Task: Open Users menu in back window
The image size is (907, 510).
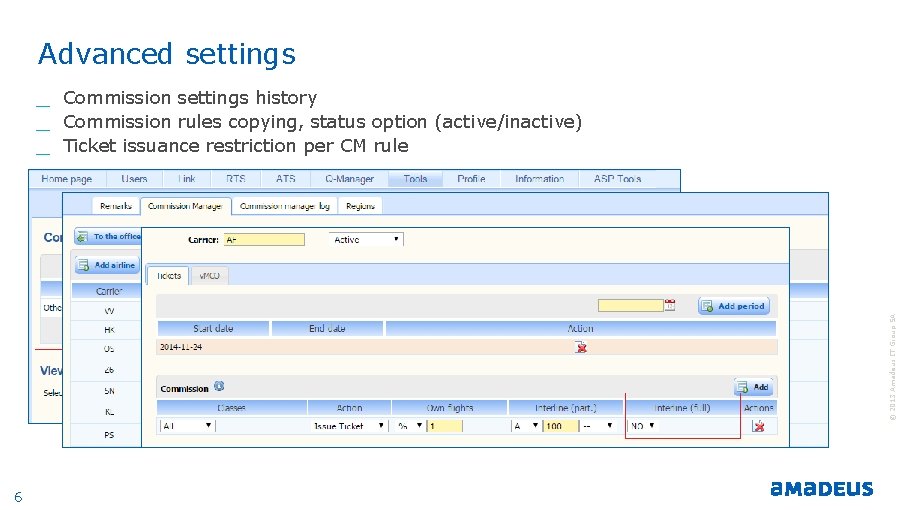Action: pyautogui.click(x=134, y=179)
